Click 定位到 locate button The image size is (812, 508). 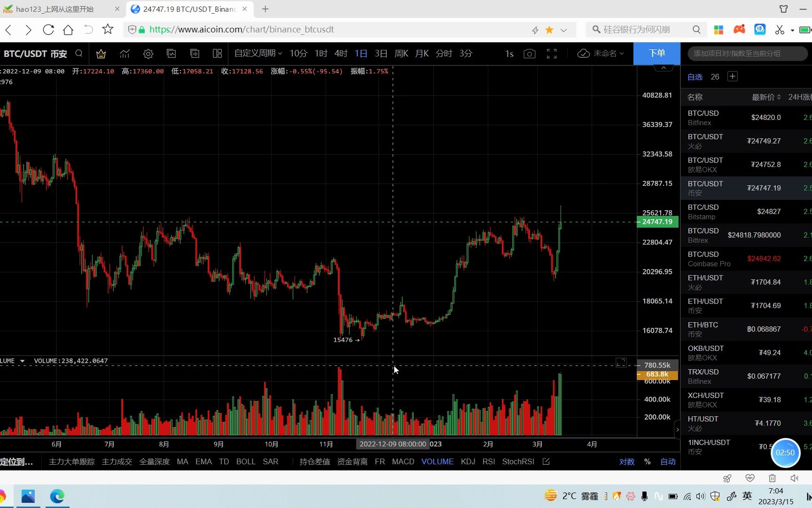(x=16, y=461)
